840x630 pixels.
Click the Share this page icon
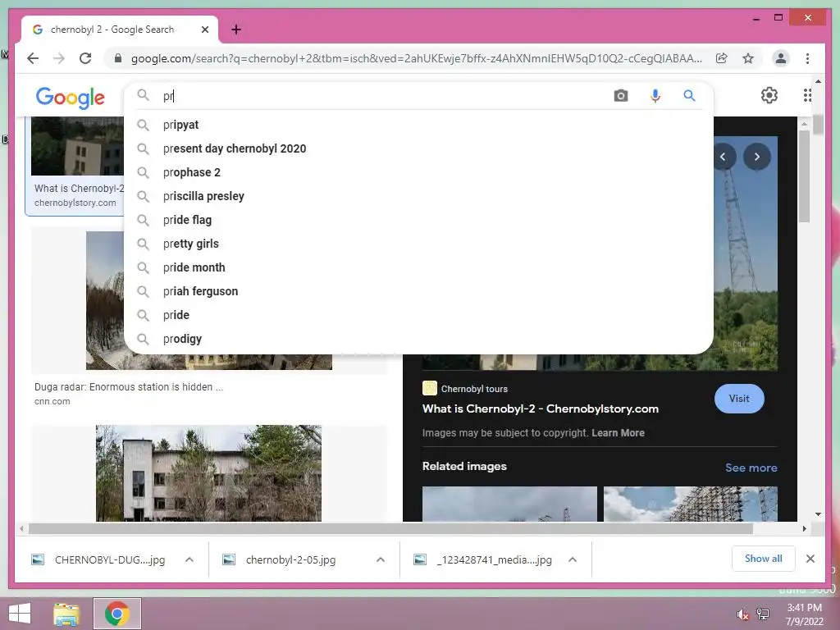click(x=722, y=58)
